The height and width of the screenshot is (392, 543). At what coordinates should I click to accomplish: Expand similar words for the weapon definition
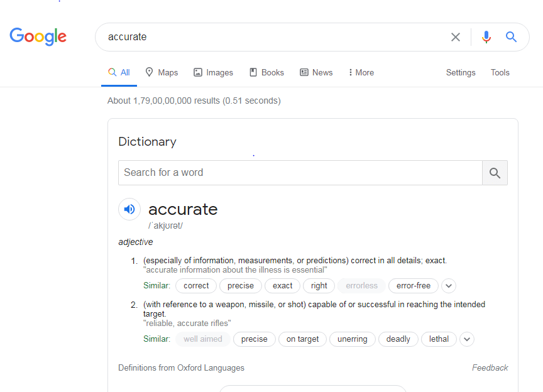click(x=466, y=339)
